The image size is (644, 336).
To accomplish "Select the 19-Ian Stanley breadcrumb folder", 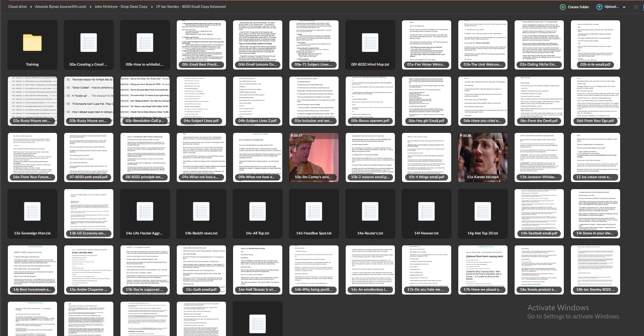I will point(191,7).
